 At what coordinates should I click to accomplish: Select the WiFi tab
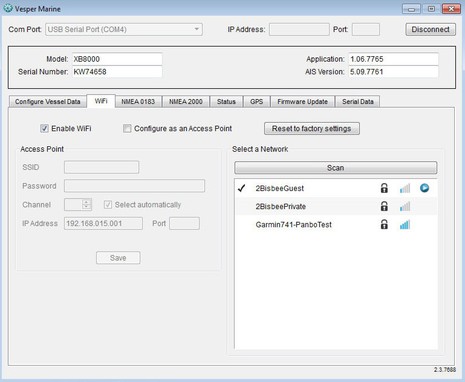point(101,101)
